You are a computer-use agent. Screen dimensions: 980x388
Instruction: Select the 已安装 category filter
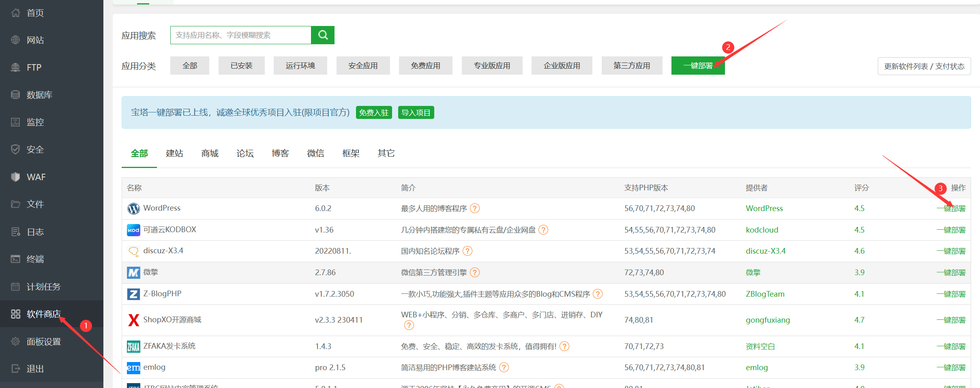(241, 65)
